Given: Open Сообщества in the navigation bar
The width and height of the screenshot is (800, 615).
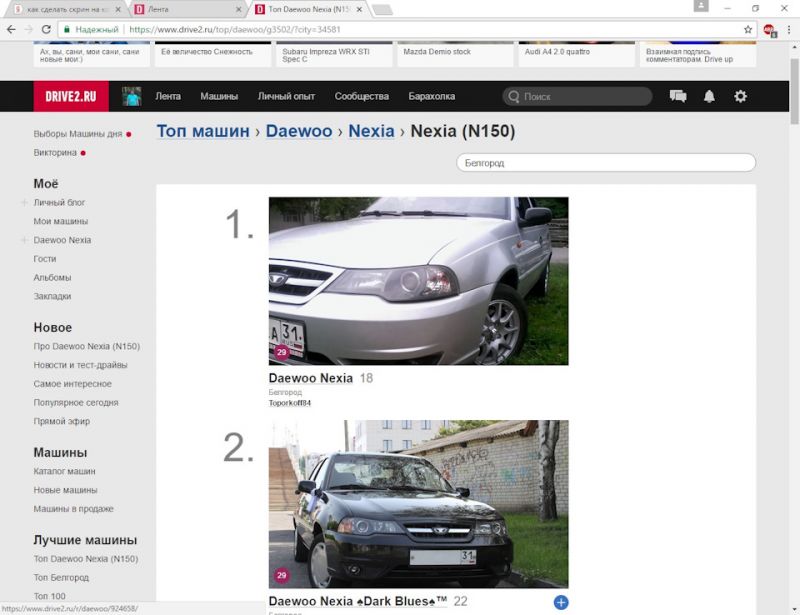Looking at the screenshot, I should pos(362,96).
